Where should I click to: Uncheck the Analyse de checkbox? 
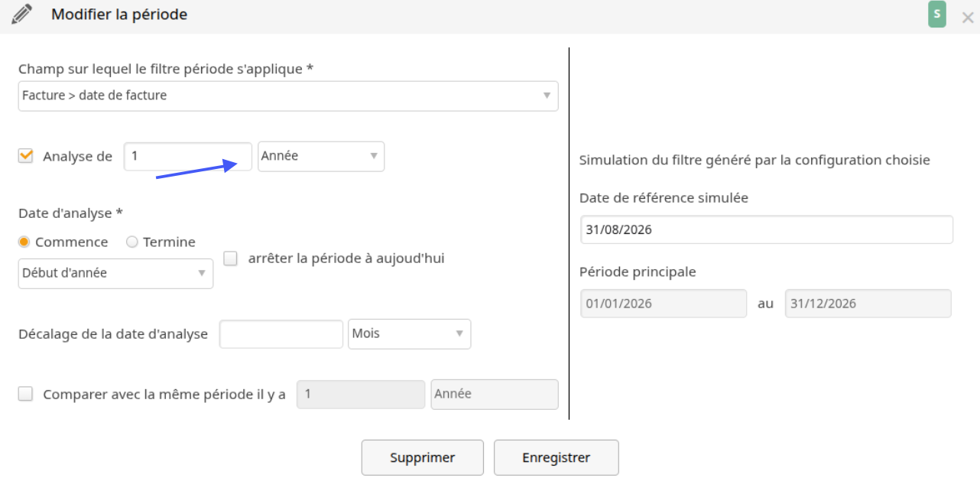tap(26, 156)
